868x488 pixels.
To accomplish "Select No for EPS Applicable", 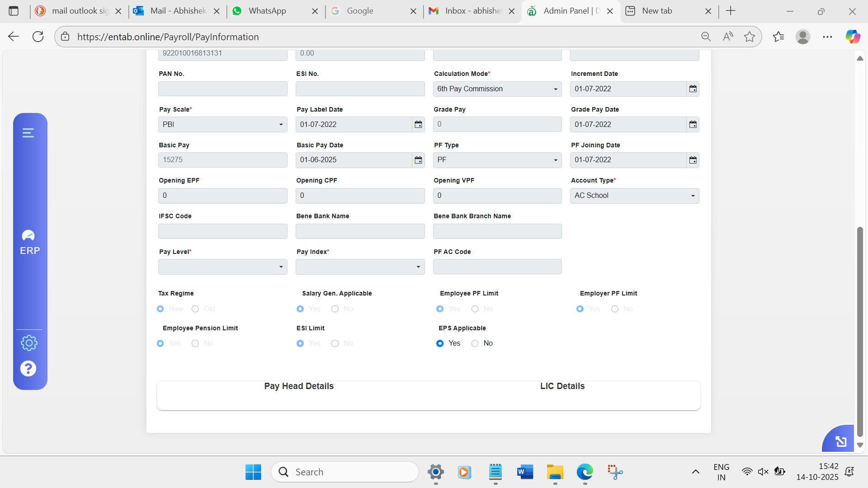I will (475, 343).
